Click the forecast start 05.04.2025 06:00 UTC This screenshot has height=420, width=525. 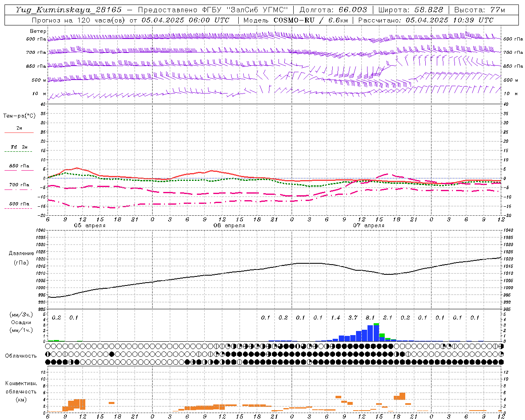coord(185,20)
